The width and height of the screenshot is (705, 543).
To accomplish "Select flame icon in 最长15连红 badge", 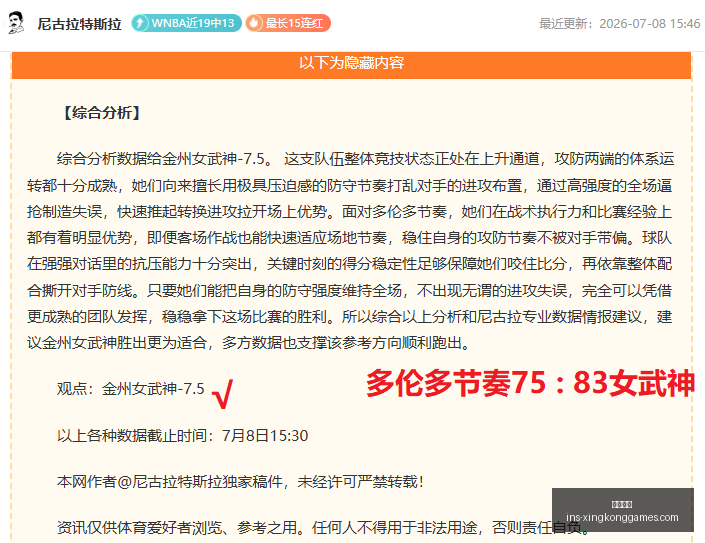I will coord(254,23).
